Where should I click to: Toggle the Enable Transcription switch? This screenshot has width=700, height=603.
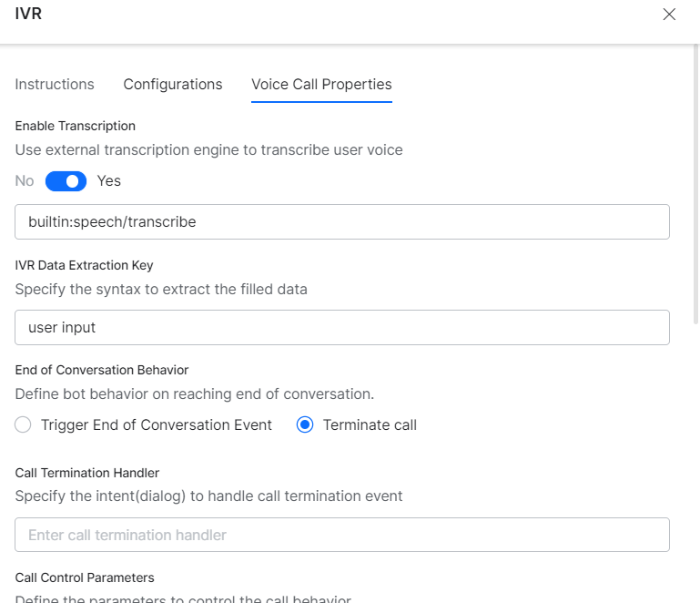[66, 181]
